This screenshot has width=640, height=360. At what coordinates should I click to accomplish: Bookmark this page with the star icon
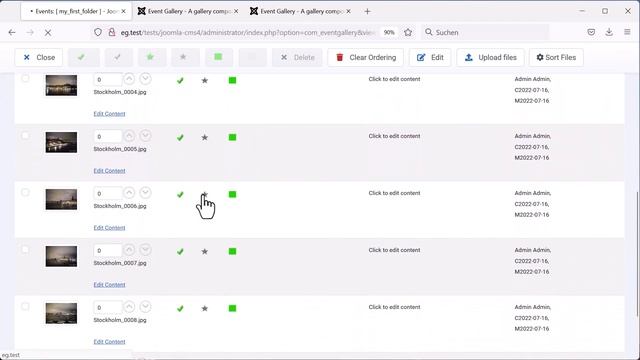point(408,32)
